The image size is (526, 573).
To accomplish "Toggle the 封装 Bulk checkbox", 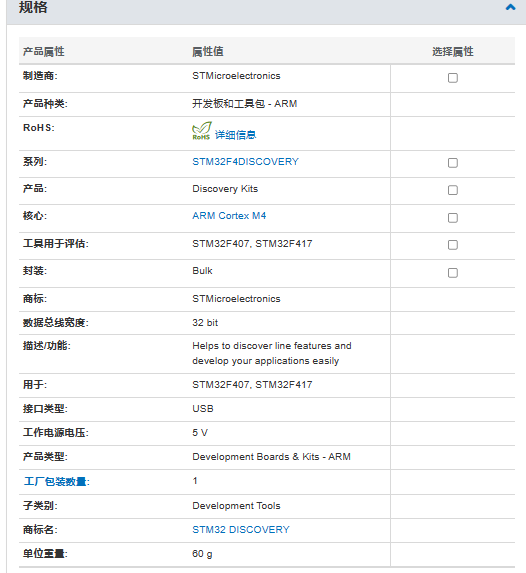I will pyautogui.click(x=453, y=273).
